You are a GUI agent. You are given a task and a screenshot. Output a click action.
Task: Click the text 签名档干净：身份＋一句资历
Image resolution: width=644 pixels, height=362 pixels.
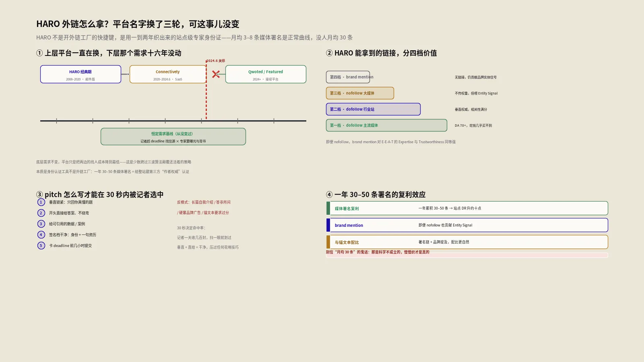pos(72,235)
